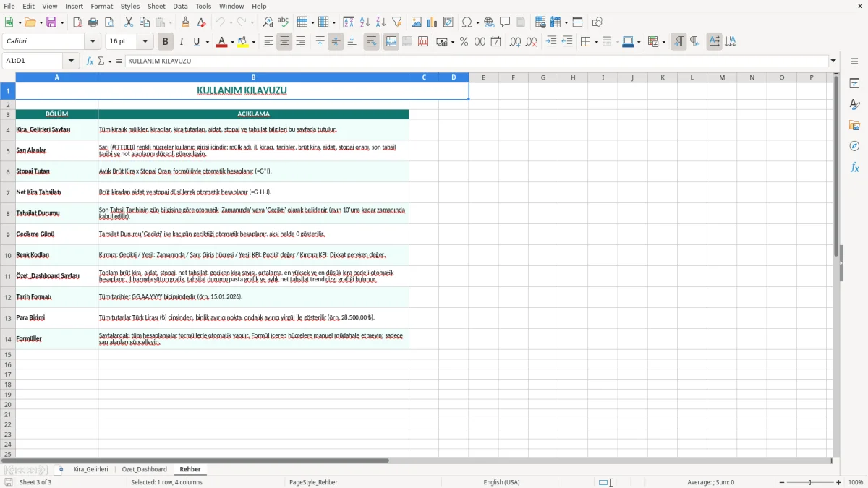This screenshot has height=488, width=868.
Task: Toggle Underline formatting
Action: click(196, 42)
